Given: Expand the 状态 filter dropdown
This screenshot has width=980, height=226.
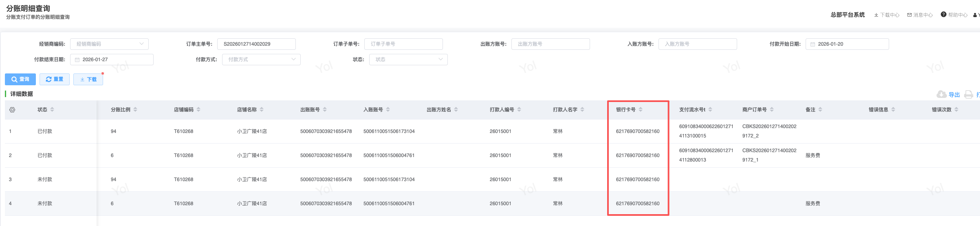Looking at the screenshot, I should point(408,60).
